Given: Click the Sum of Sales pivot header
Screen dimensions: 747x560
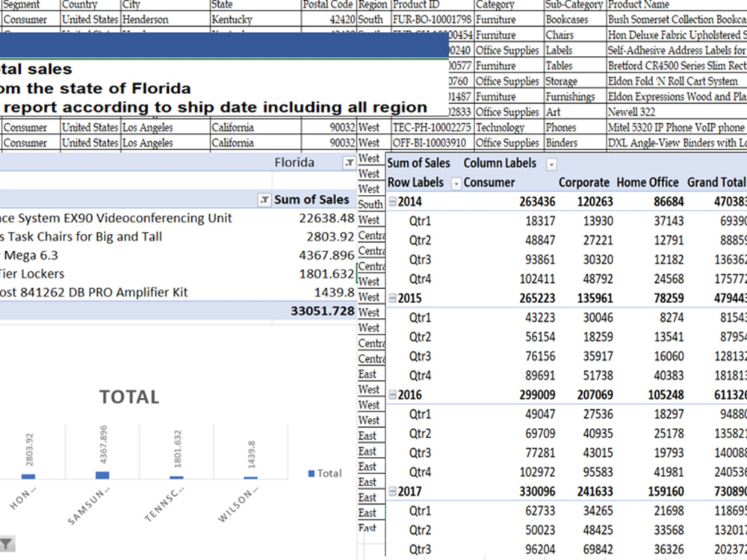Looking at the screenshot, I should coord(311,200).
